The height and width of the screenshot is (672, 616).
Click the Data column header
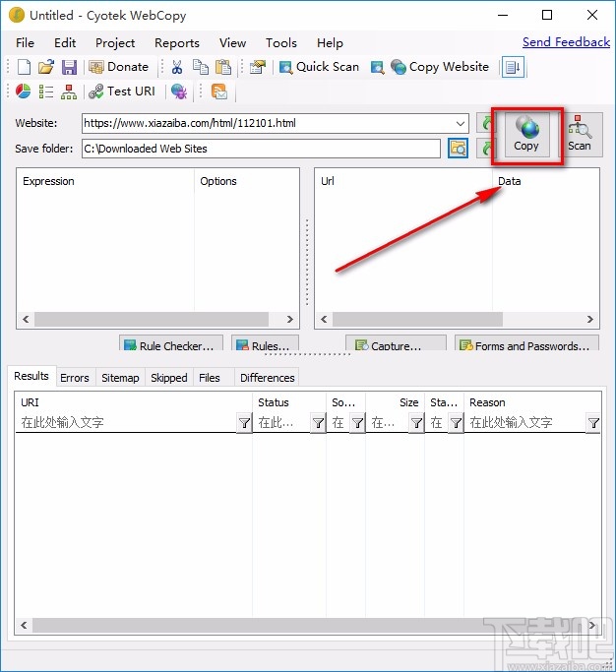click(545, 181)
